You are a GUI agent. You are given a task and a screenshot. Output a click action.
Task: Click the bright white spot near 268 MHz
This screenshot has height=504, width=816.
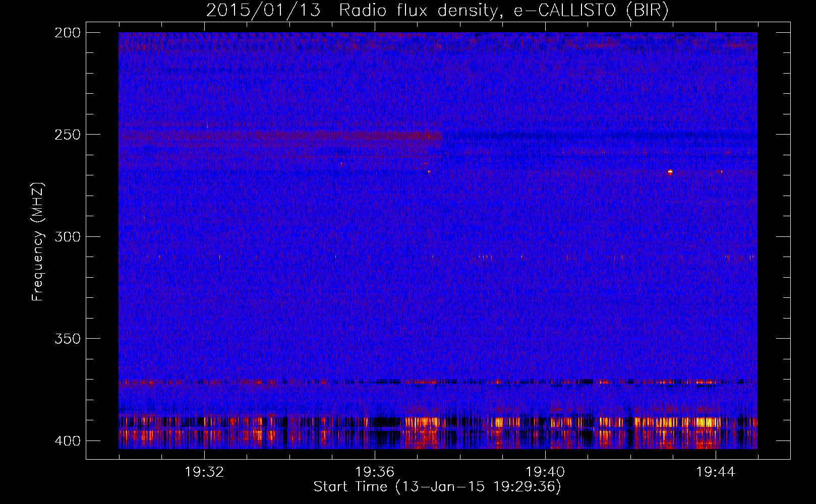670,172
